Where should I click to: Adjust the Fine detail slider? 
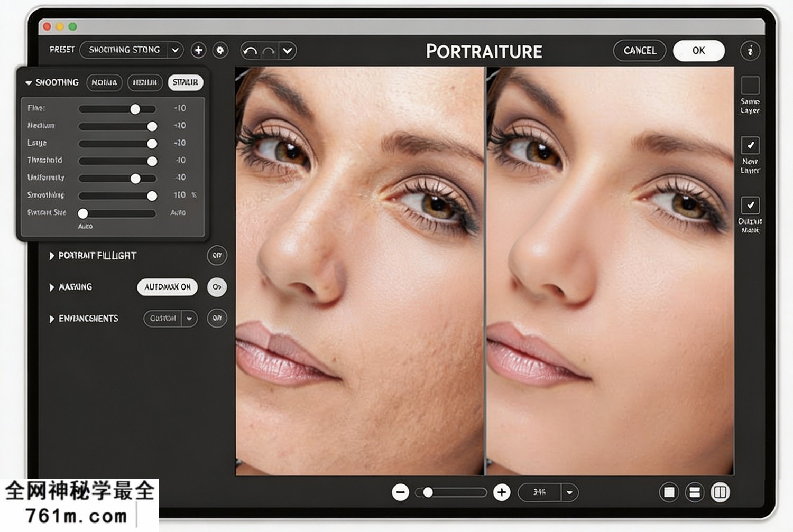click(117, 109)
